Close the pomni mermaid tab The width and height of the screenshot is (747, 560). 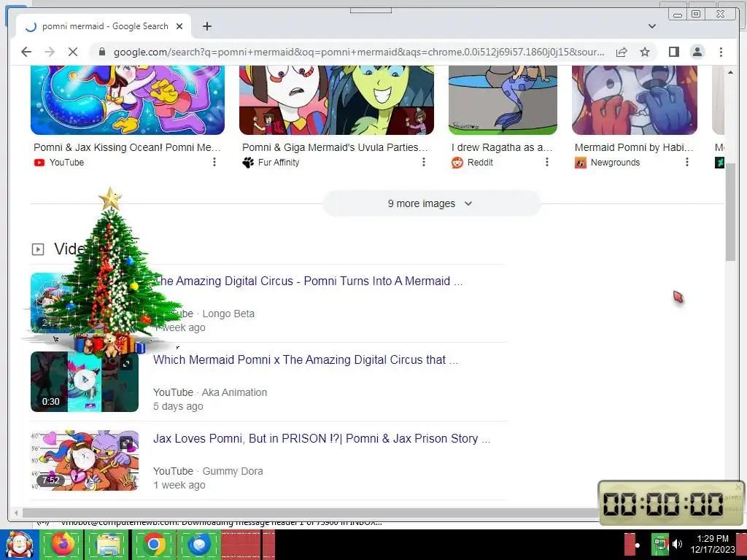tap(179, 26)
